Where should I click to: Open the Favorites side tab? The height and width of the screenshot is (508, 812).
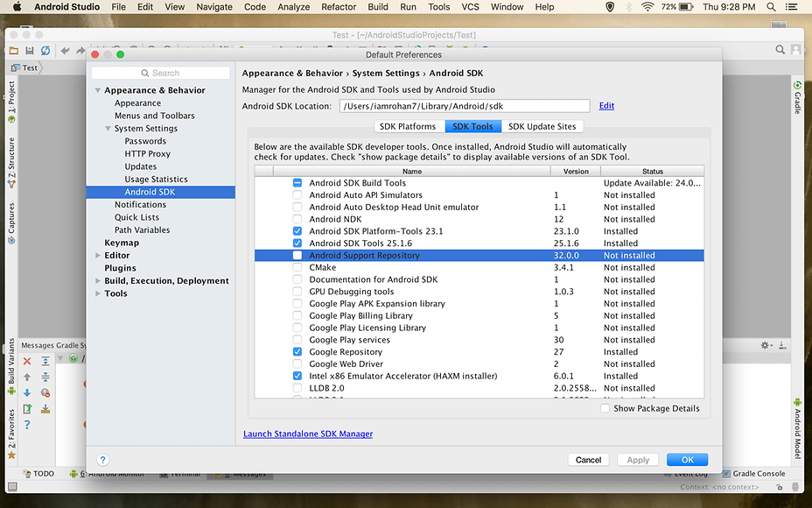[11, 434]
